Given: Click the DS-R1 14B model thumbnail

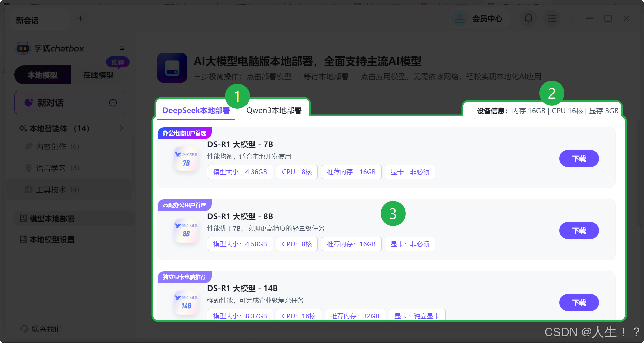Looking at the screenshot, I should pyautogui.click(x=186, y=303).
